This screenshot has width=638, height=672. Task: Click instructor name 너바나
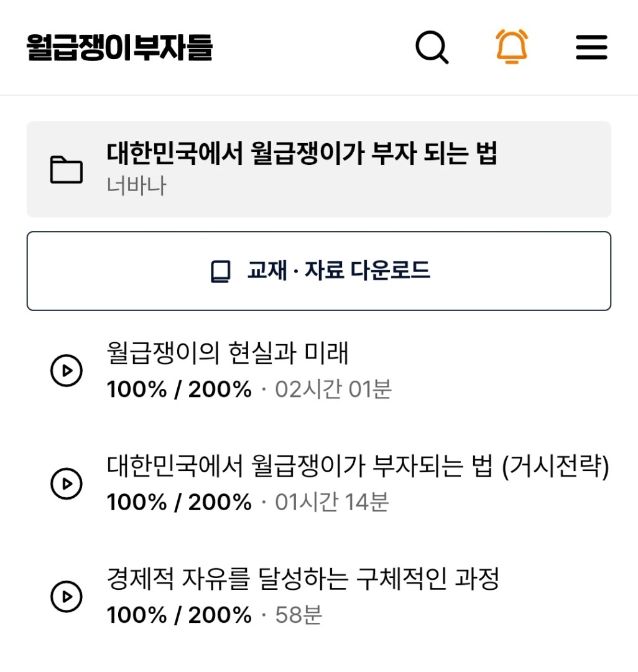(136, 186)
